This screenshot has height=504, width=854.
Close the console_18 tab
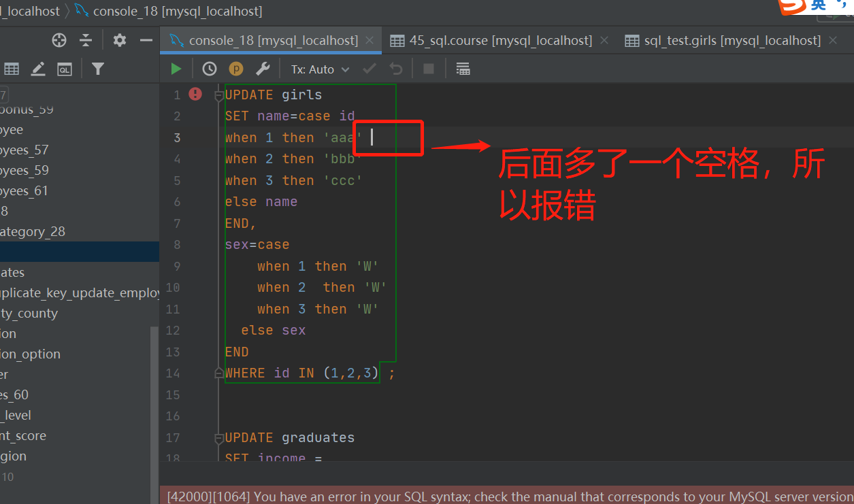tap(369, 41)
